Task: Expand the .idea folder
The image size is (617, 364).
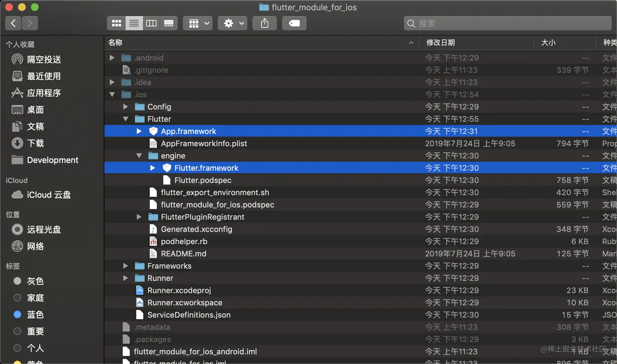Action: click(112, 82)
